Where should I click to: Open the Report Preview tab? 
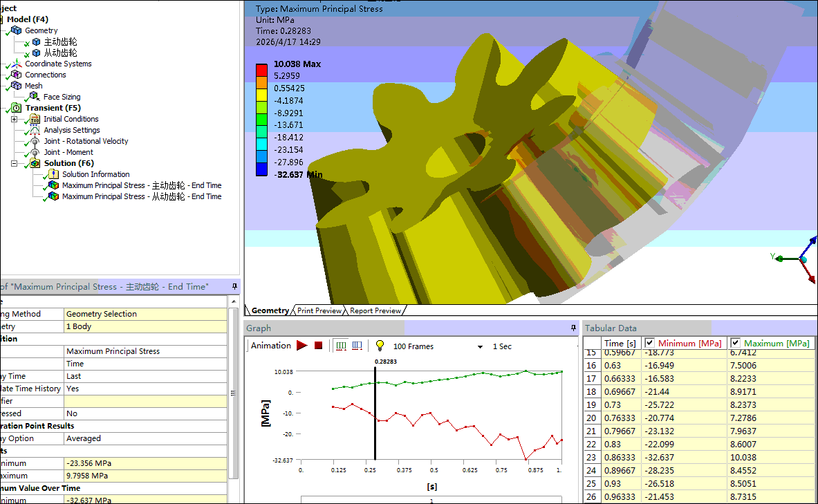coord(375,311)
